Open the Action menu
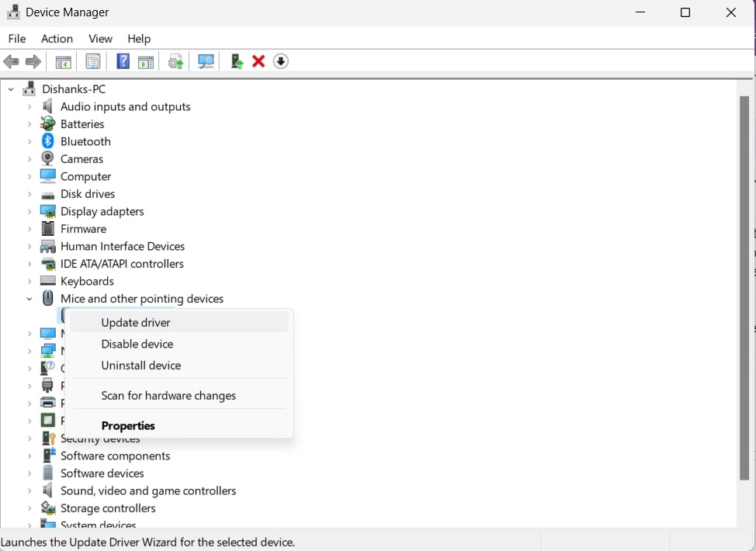756x551 pixels. click(x=57, y=38)
